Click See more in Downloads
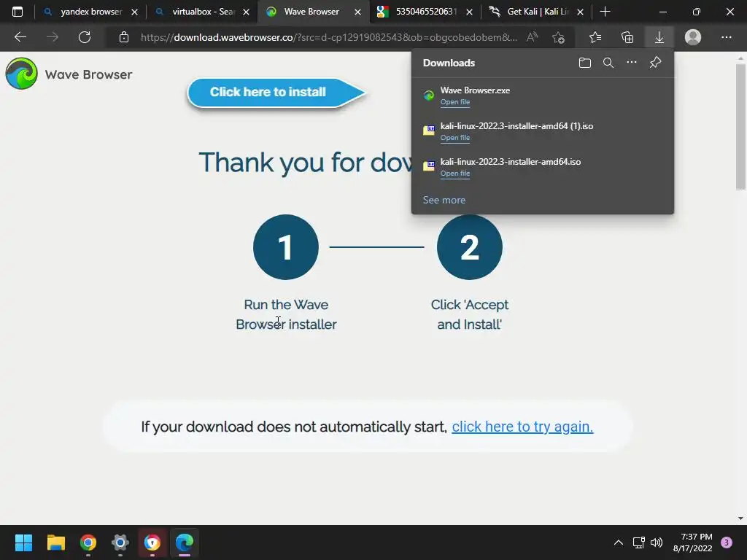The width and height of the screenshot is (747, 560). 444,200
